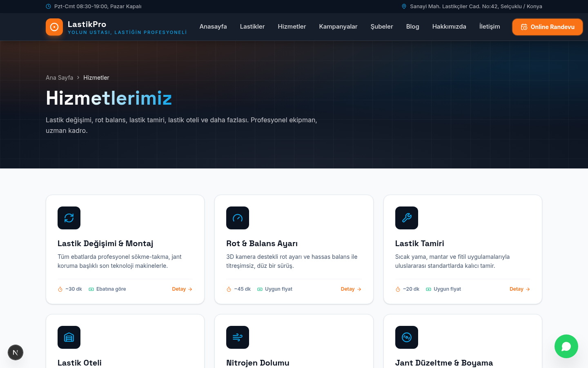Viewport: 588px width, 368px height.
Task: Click the Hizmetler breadcrumb item
Action: point(96,78)
